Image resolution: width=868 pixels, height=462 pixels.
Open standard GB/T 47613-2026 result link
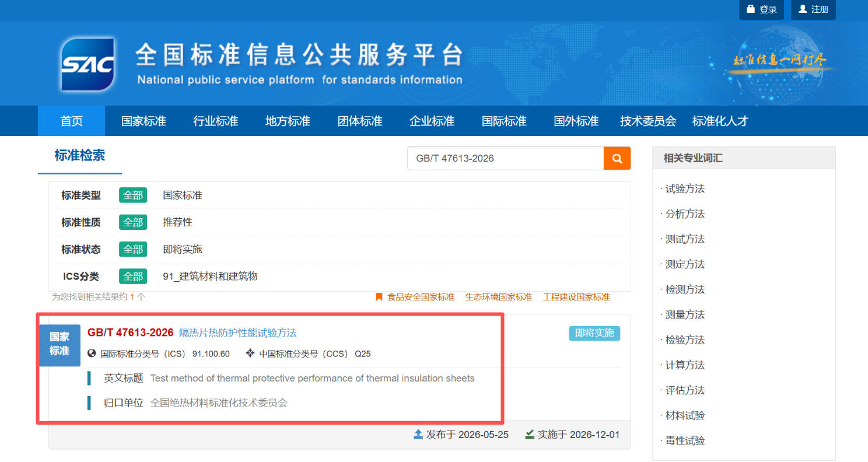(130, 332)
